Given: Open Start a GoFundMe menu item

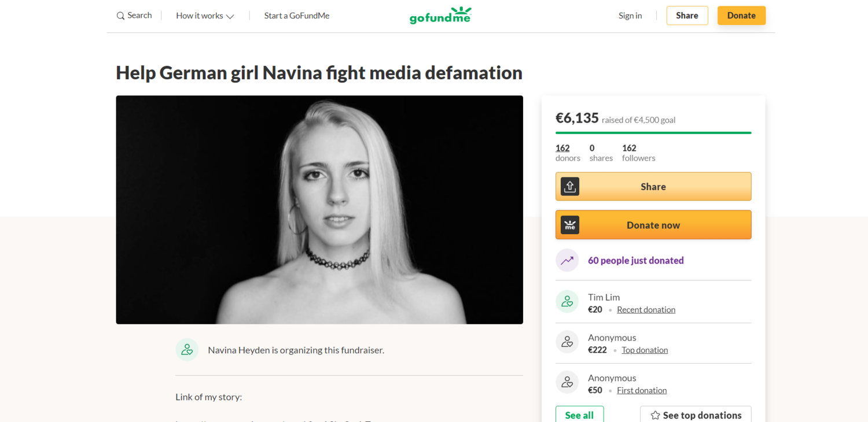Looking at the screenshot, I should coord(297,16).
